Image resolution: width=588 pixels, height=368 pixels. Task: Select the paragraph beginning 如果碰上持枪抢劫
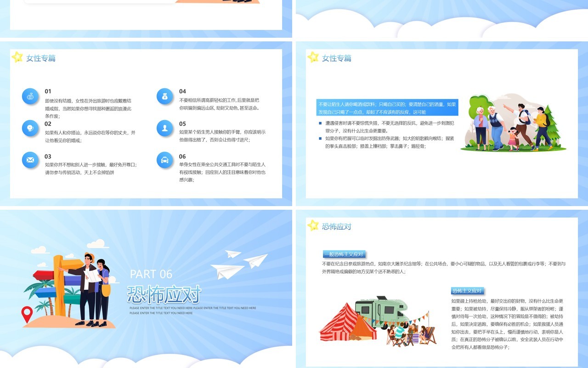click(x=508, y=324)
